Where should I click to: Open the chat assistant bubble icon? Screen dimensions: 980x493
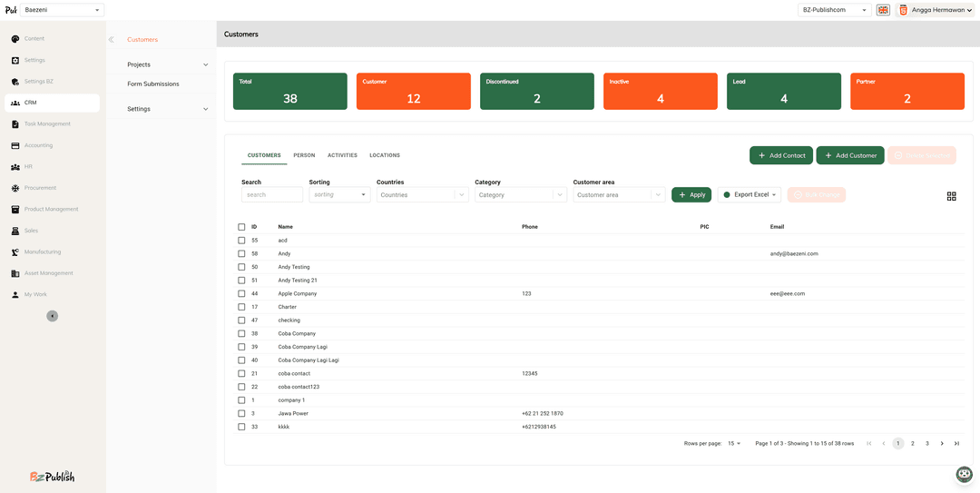coord(964,474)
